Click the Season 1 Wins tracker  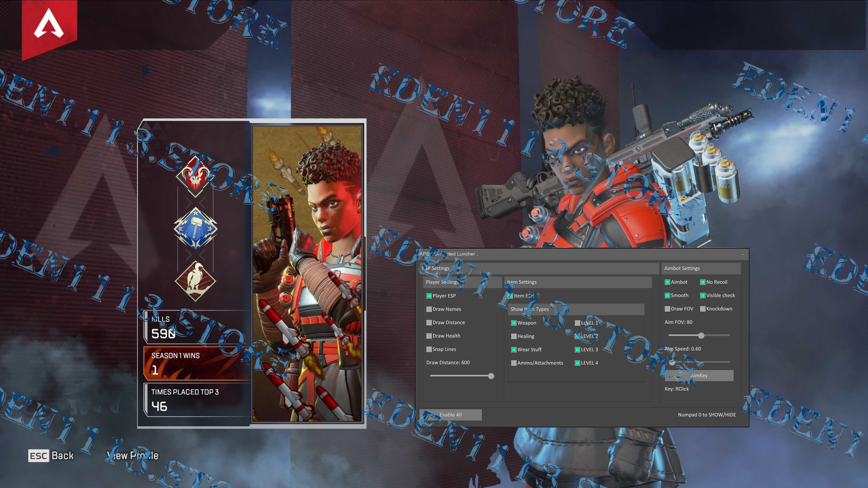pos(197,363)
